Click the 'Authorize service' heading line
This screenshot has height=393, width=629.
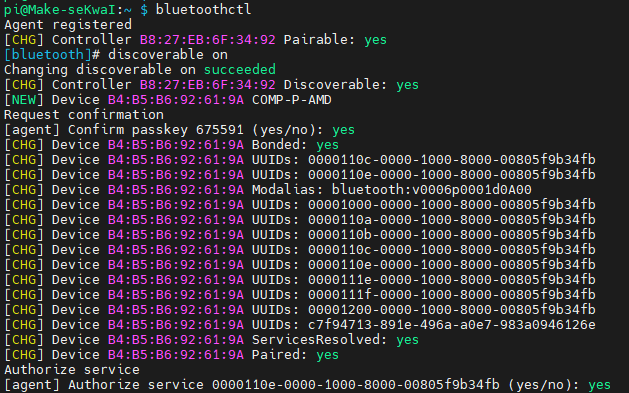pos(72,370)
